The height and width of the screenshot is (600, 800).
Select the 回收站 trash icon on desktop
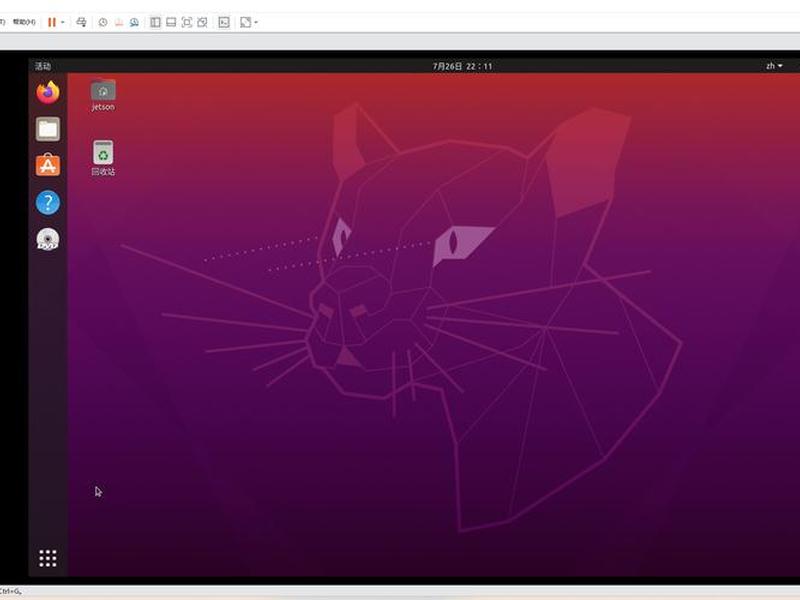pyautogui.click(x=103, y=158)
